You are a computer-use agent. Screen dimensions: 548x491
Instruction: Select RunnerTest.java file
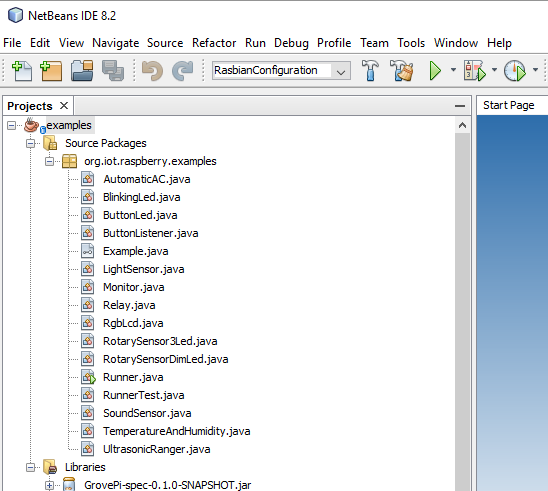(x=143, y=395)
